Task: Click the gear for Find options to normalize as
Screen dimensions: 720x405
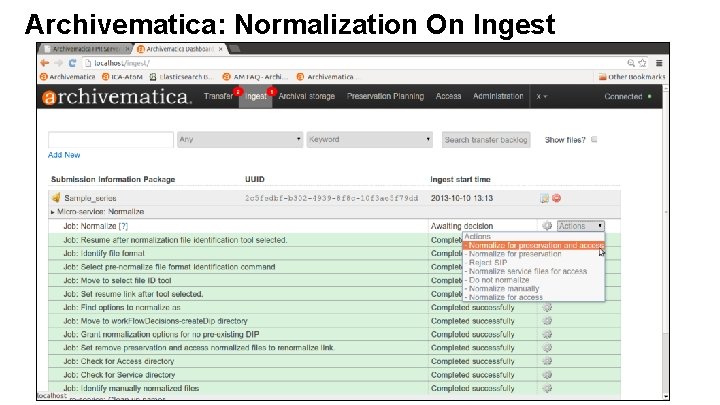Action: (547, 307)
